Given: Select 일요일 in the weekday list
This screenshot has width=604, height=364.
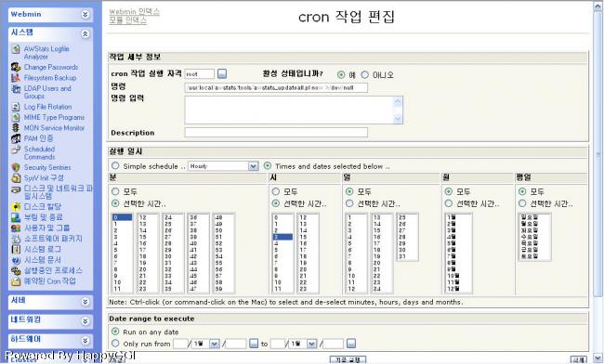Looking at the screenshot, I should (x=534, y=217).
